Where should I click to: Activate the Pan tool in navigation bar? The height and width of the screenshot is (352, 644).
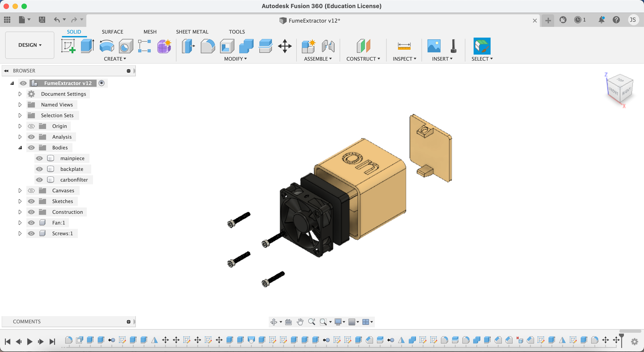coord(300,322)
